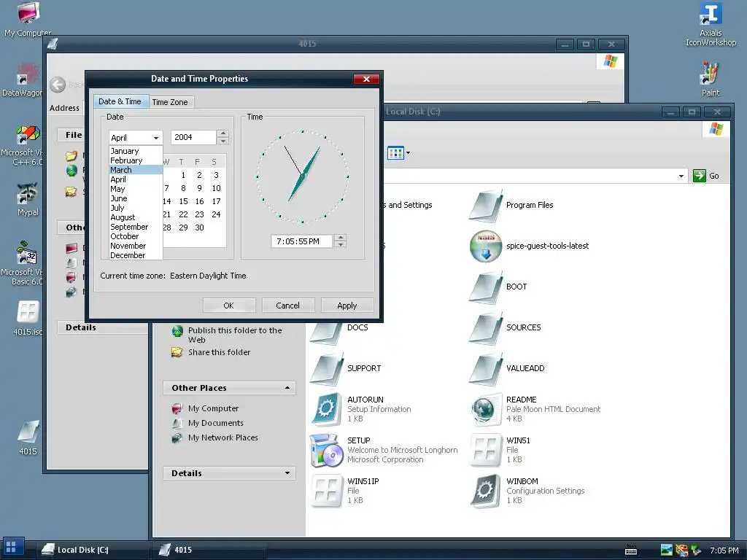Choose December from month list
This screenshot has height=560, width=747.
(x=136, y=255)
